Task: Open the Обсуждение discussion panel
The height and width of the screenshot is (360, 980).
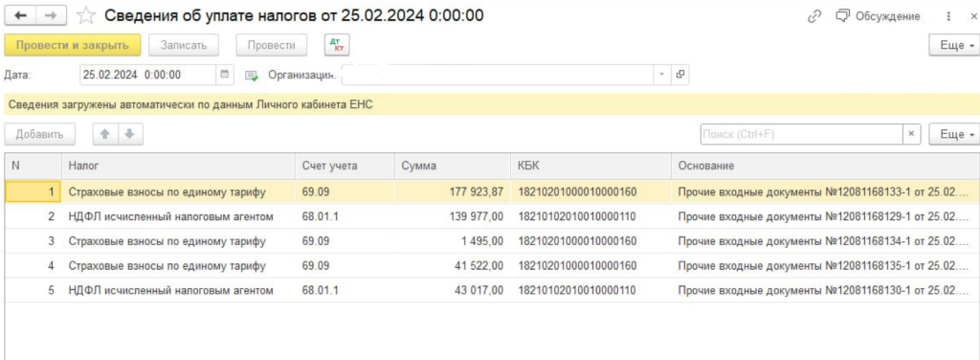Action: (879, 16)
